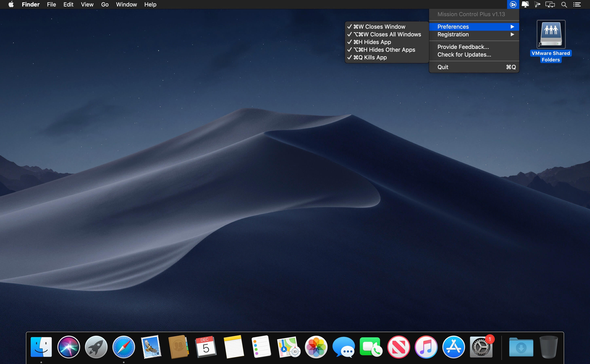The image size is (590, 364).
Task: Open Spotlight search magnifier icon
Action: [564, 4]
